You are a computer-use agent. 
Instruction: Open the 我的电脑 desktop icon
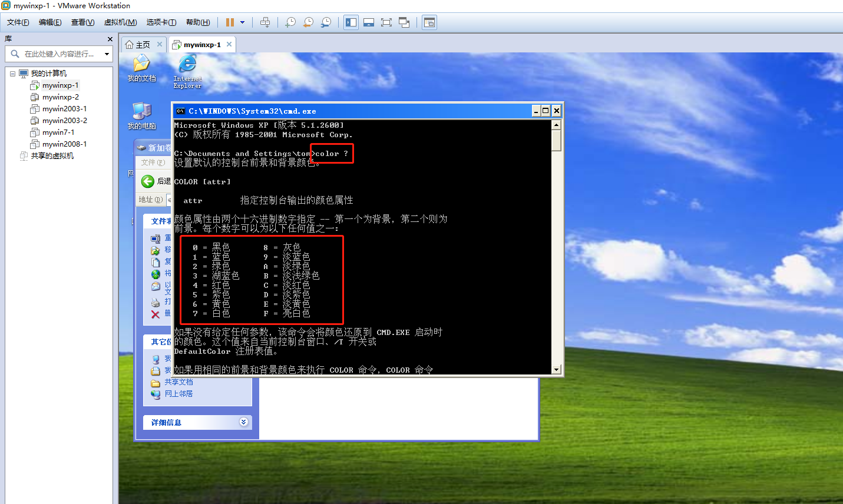(141, 116)
